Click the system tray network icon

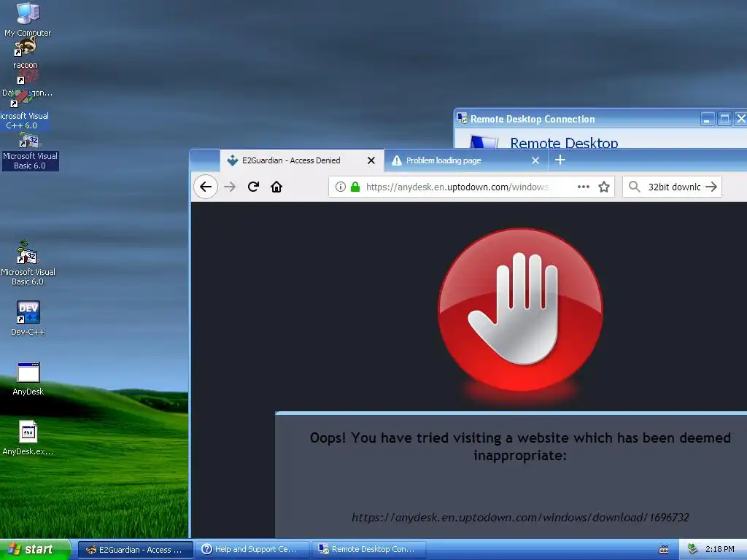tap(692, 549)
